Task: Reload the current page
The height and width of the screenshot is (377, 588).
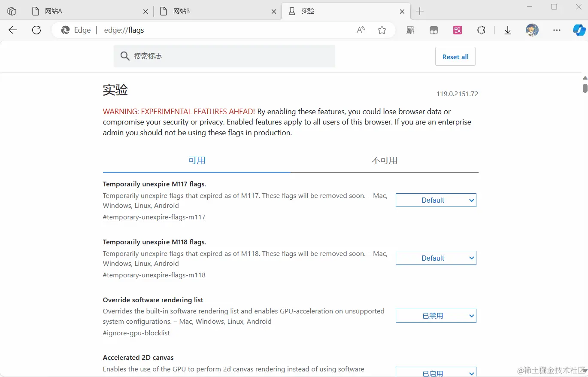Action: pos(36,30)
